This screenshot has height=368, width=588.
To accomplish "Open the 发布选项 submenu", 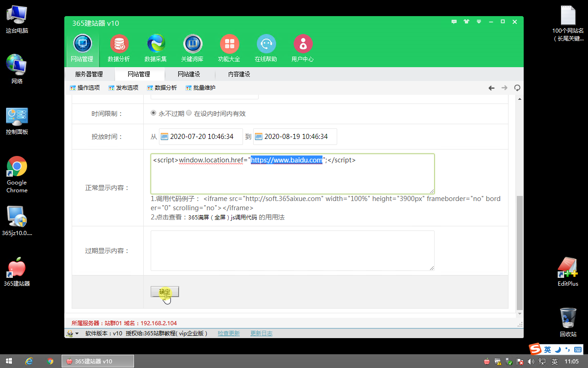I will 124,88.
